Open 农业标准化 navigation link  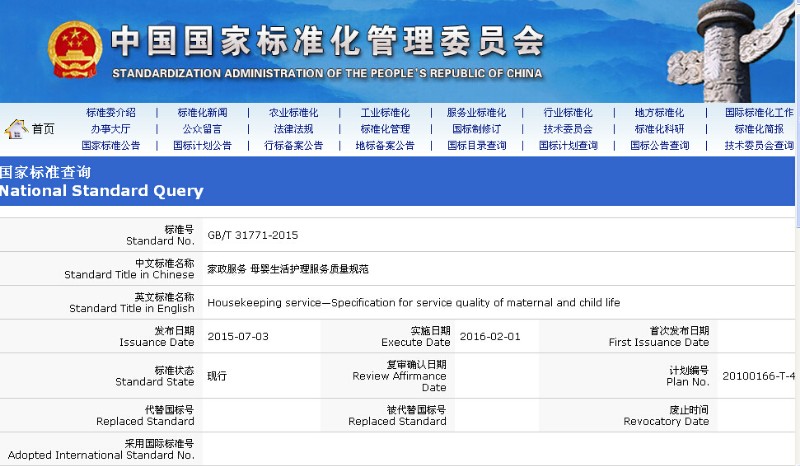click(293, 113)
